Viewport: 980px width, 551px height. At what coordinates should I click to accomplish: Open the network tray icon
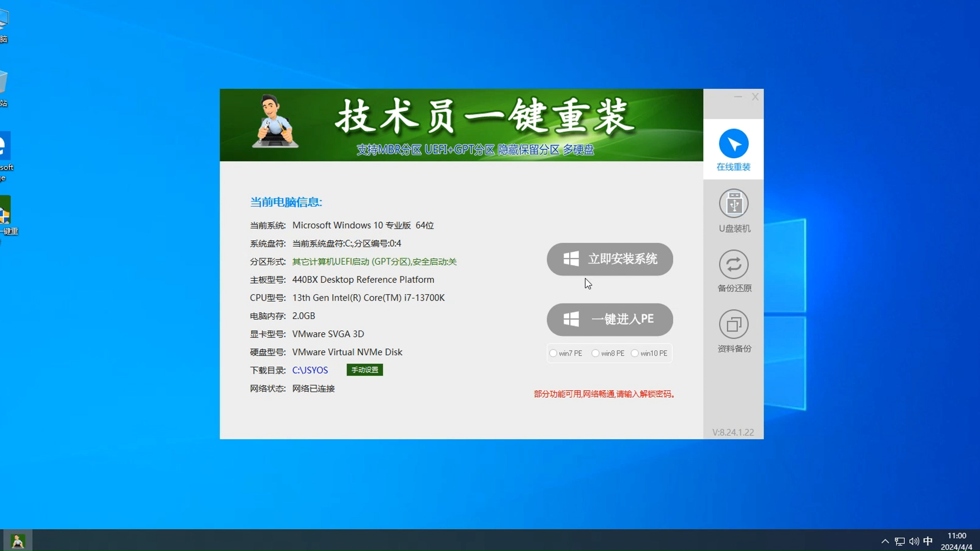pyautogui.click(x=900, y=541)
